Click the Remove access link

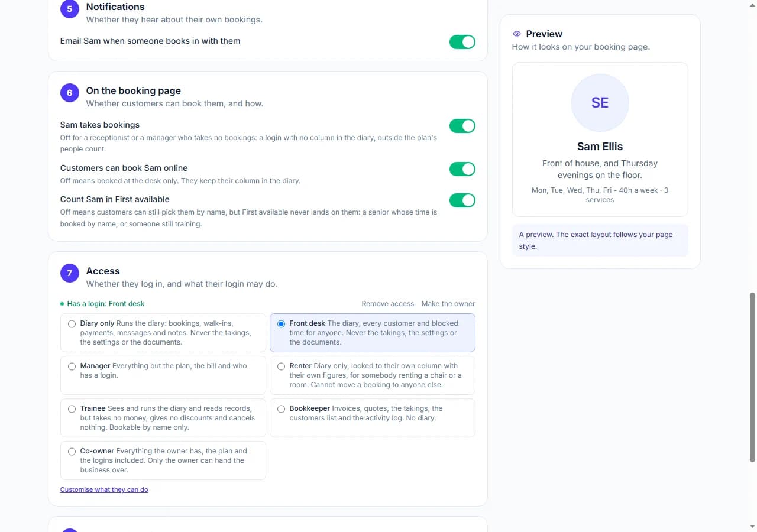(388, 304)
